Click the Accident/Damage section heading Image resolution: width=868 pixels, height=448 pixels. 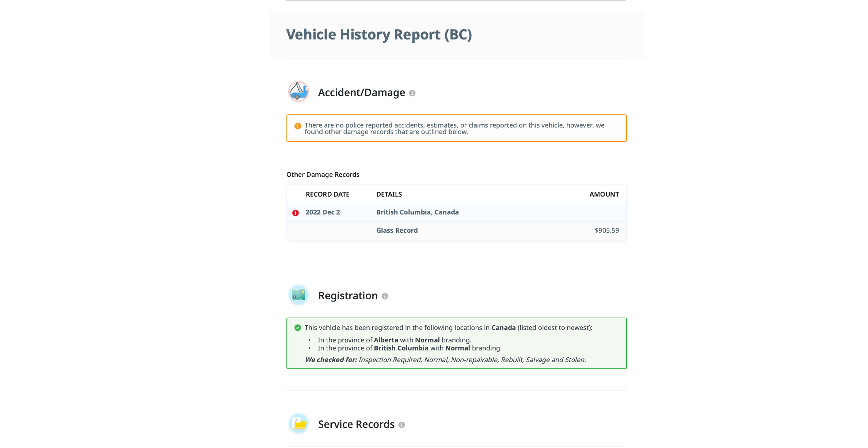click(x=362, y=92)
